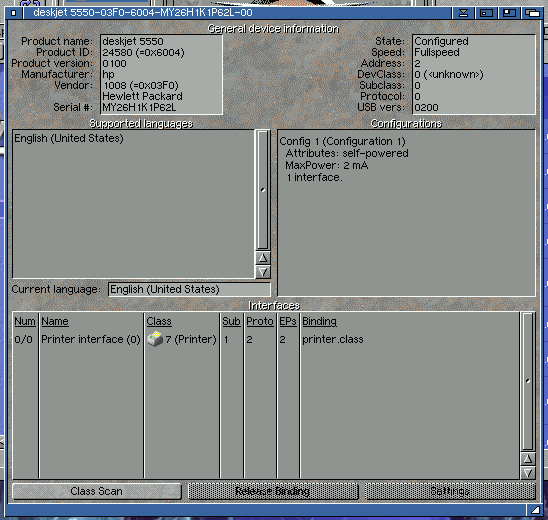Click the Interfaces list vertical scrollbar
The image size is (548, 520).
coord(528,381)
